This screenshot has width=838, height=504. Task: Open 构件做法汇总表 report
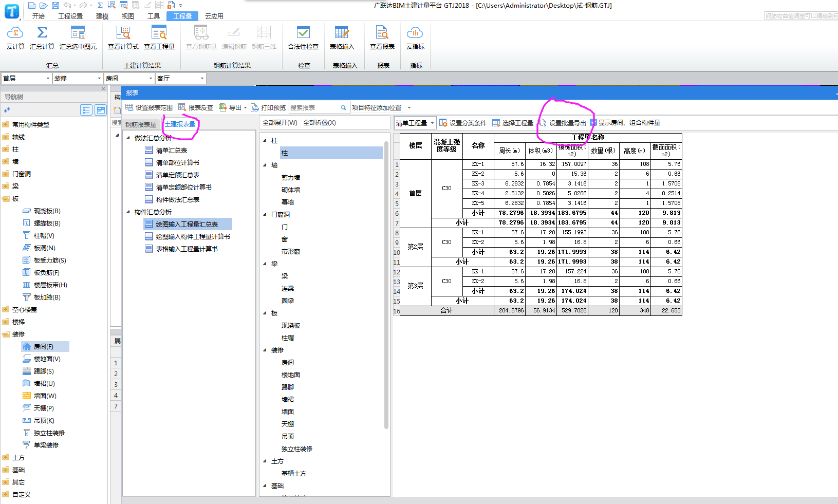[178, 200]
